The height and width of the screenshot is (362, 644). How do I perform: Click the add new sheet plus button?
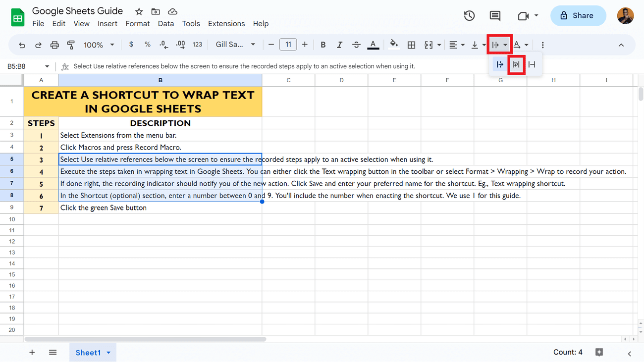(x=32, y=353)
